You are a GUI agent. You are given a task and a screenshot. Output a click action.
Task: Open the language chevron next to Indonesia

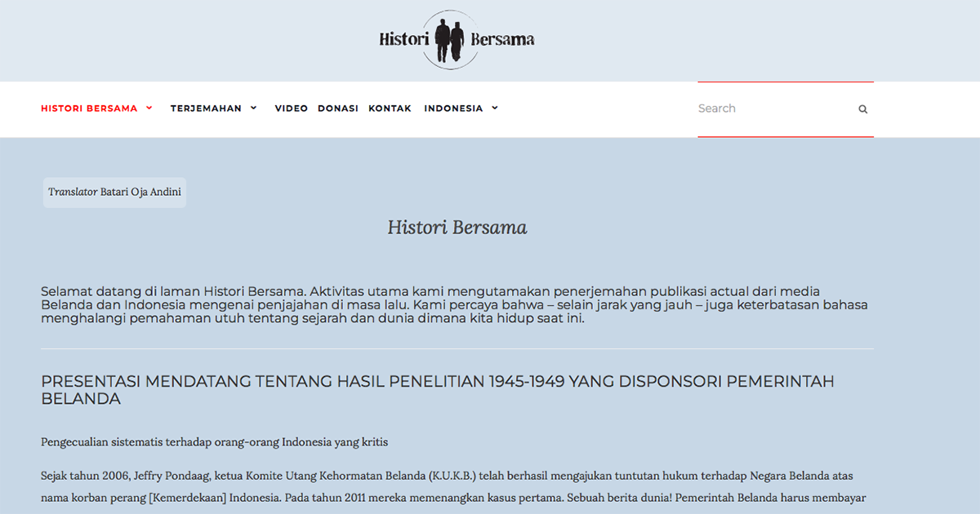click(x=495, y=108)
